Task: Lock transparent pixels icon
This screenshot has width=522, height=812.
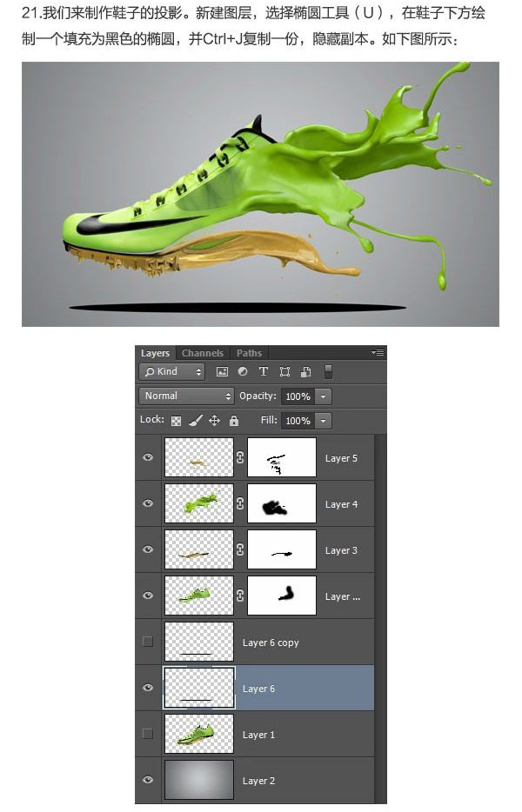Action: (x=177, y=421)
